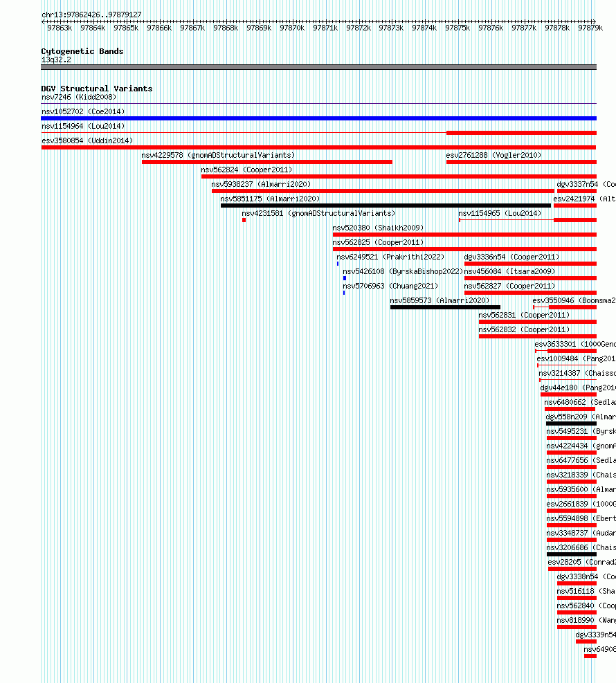Click nsv6249521 (Prakrithi2022) label

(390, 257)
